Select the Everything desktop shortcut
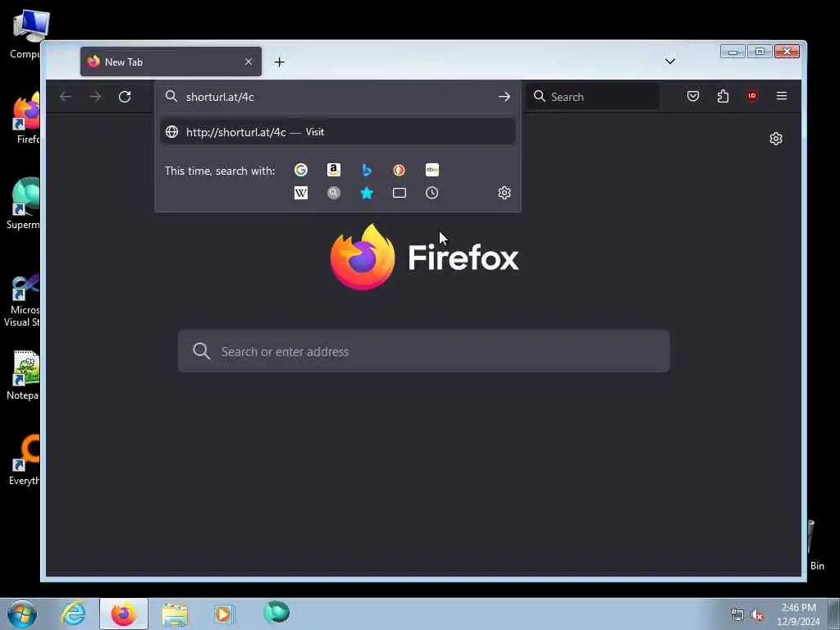 click(24, 459)
